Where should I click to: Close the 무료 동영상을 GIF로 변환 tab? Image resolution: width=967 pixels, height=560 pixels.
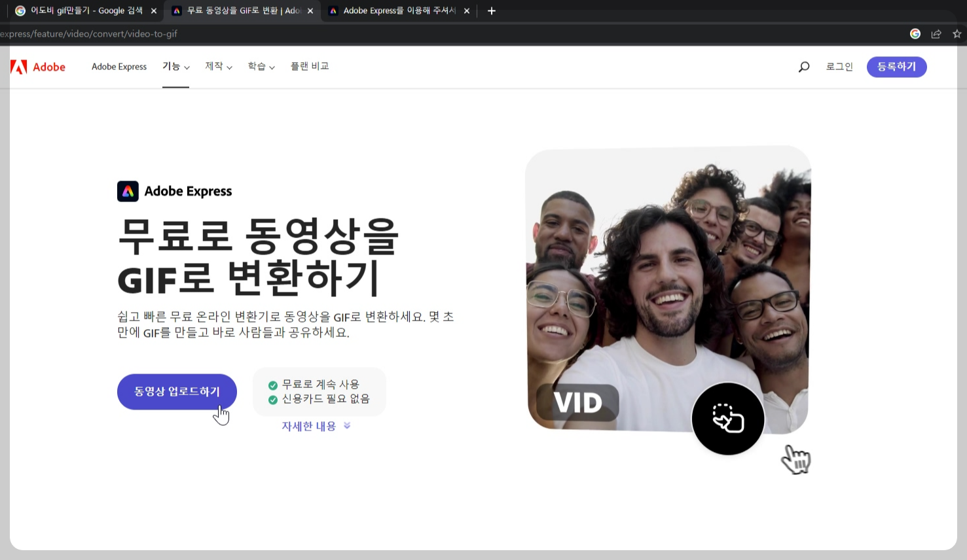point(310,11)
